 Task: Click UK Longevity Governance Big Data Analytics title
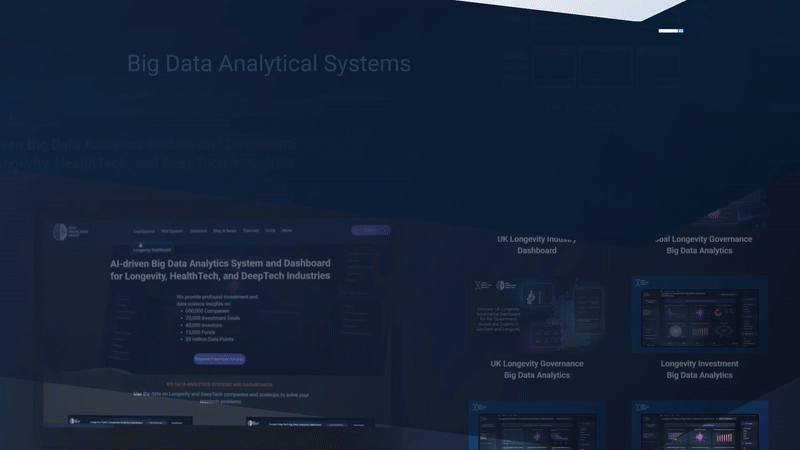pyautogui.click(x=537, y=369)
